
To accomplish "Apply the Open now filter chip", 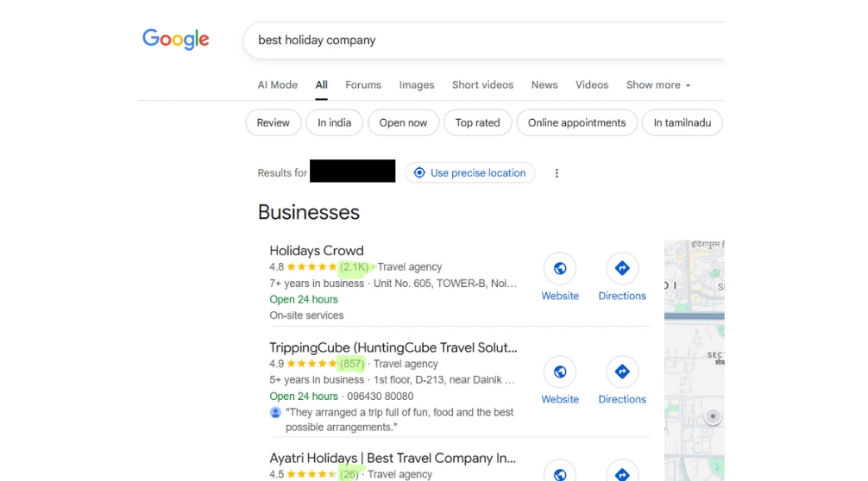I will click(x=403, y=122).
